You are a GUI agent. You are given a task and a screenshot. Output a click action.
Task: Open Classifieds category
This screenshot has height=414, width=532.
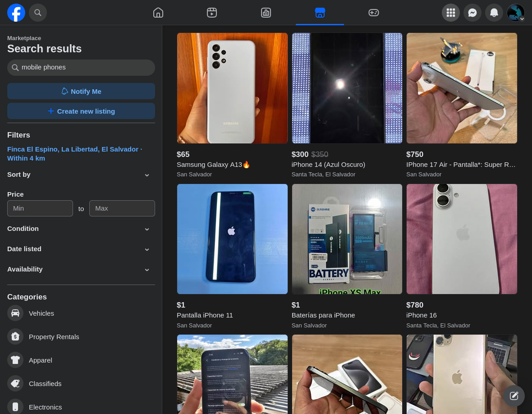click(x=81, y=383)
